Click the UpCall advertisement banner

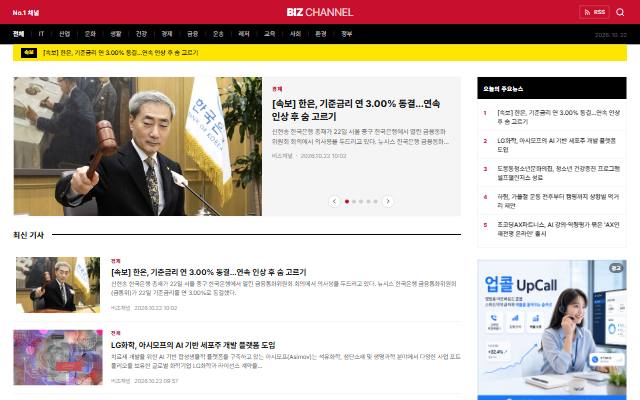pos(552,330)
